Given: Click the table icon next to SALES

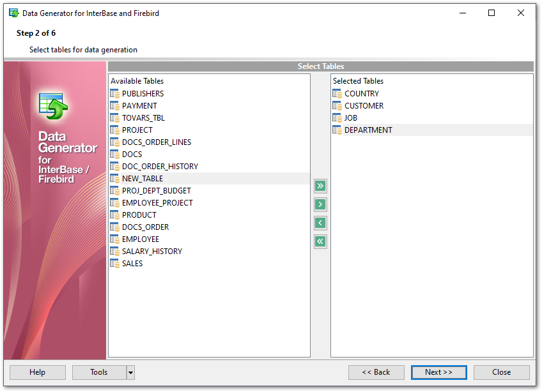Looking at the screenshot, I should 114,264.
